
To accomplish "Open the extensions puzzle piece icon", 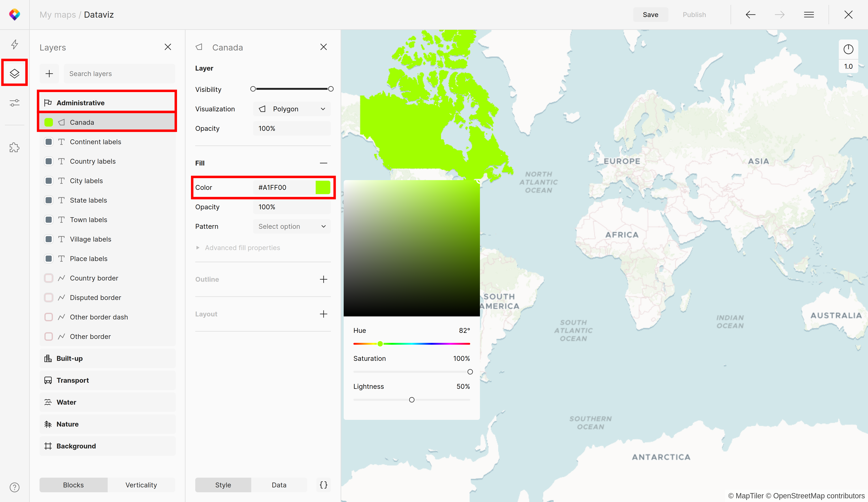I will tap(14, 147).
